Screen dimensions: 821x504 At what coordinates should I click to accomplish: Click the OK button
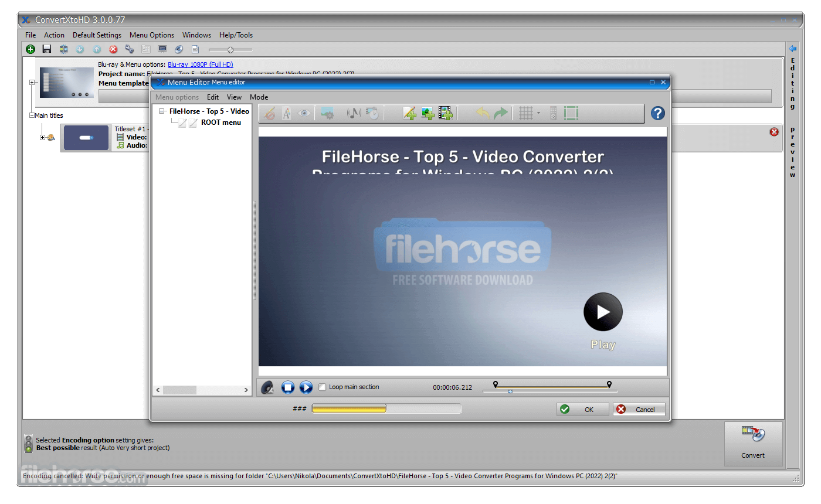point(583,410)
